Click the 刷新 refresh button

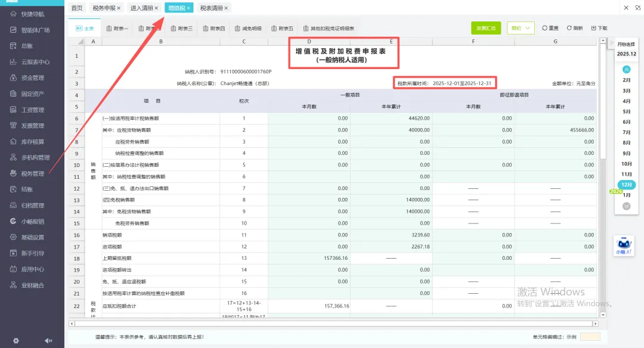tap(575, 28)
